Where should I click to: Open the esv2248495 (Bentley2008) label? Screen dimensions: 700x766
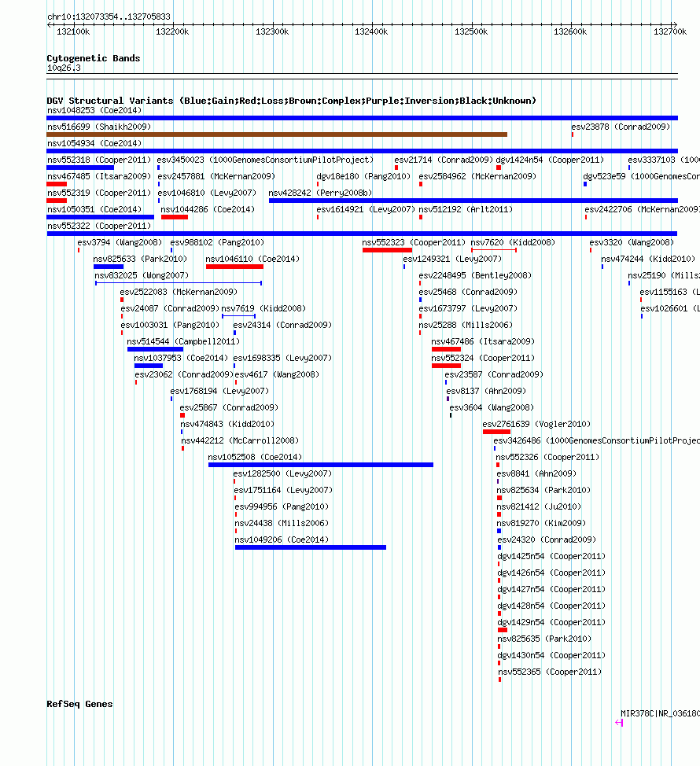475,275
